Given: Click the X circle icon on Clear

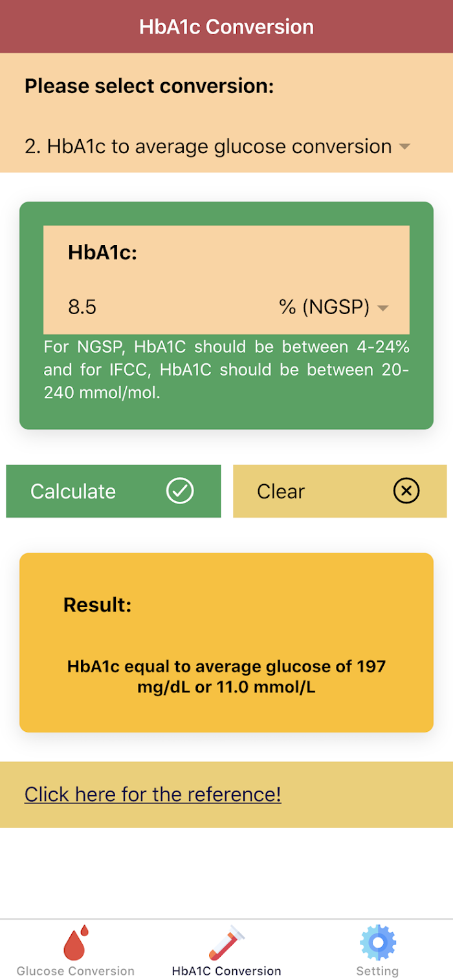Looking at the screenshot, I should point(406,491).
